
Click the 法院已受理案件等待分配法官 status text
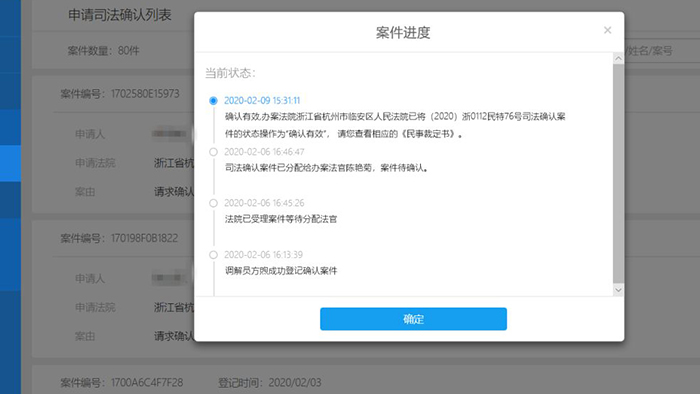pos(281,219)
